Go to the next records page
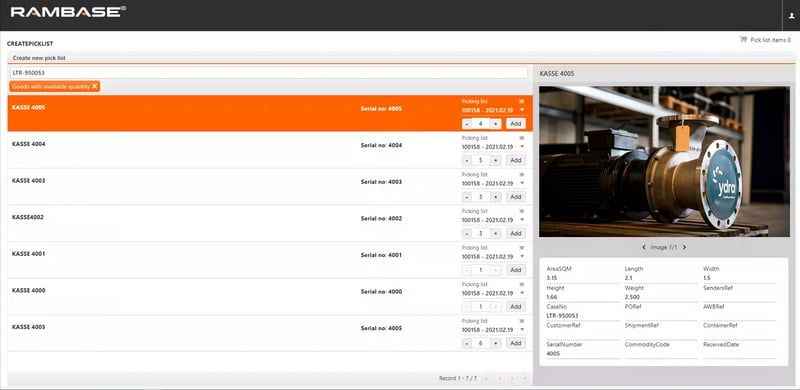This screenshot has width=800, height=390. coord(512,378)
